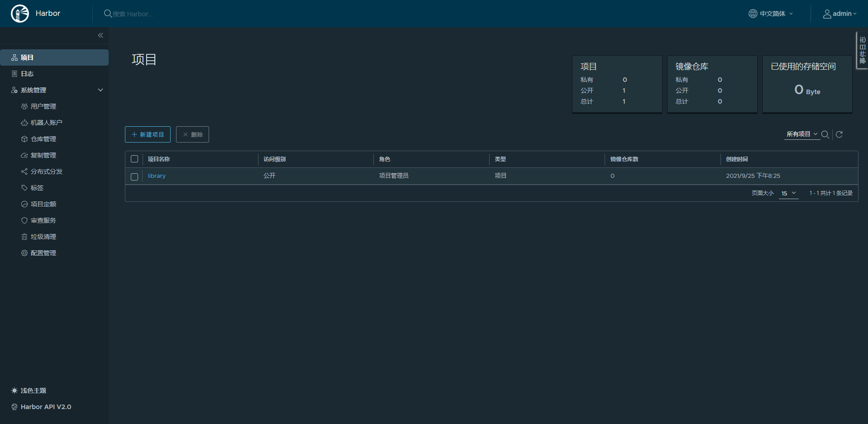Click the project filter search icon
Screen dimensions: 868x424
pos(825,134)
